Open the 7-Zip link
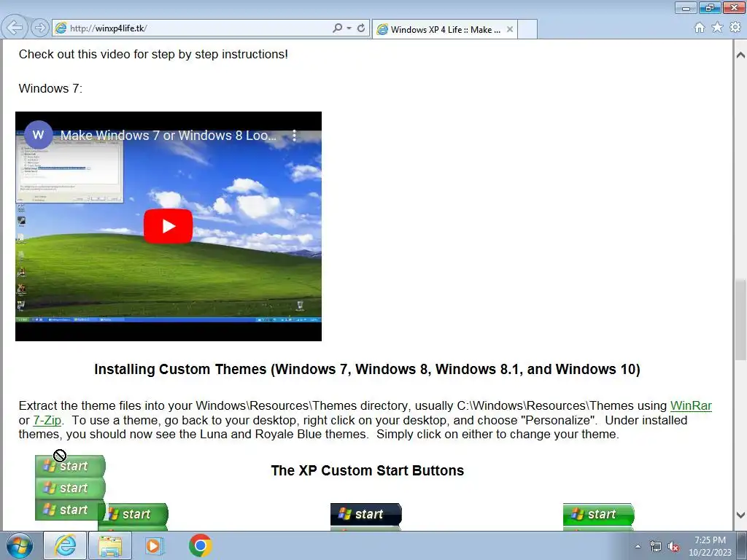Image resolution: width=747 pixels, height=560 pixels. [47, 421]
